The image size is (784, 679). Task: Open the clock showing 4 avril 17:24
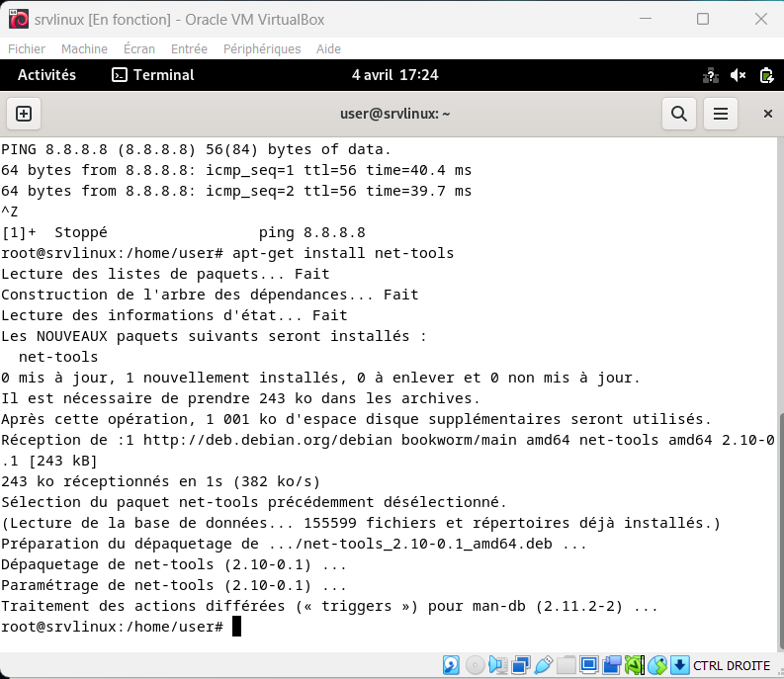click(x=394, y=75)
